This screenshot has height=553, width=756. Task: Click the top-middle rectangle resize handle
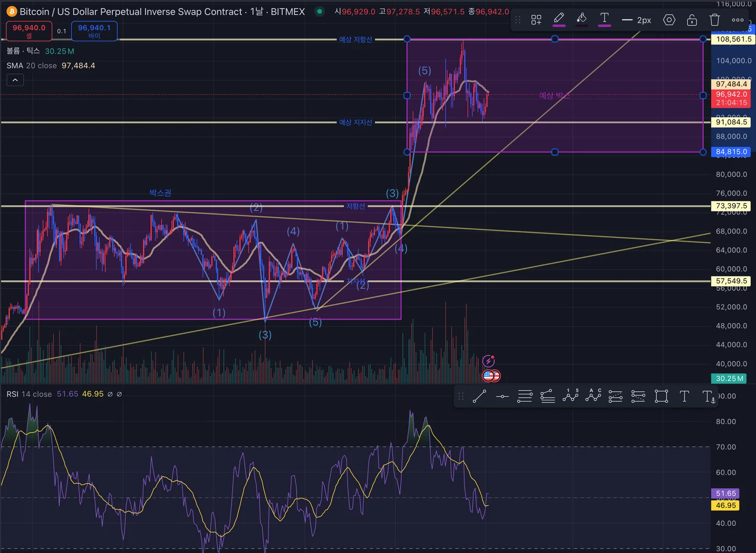click(x=555, y=39)
